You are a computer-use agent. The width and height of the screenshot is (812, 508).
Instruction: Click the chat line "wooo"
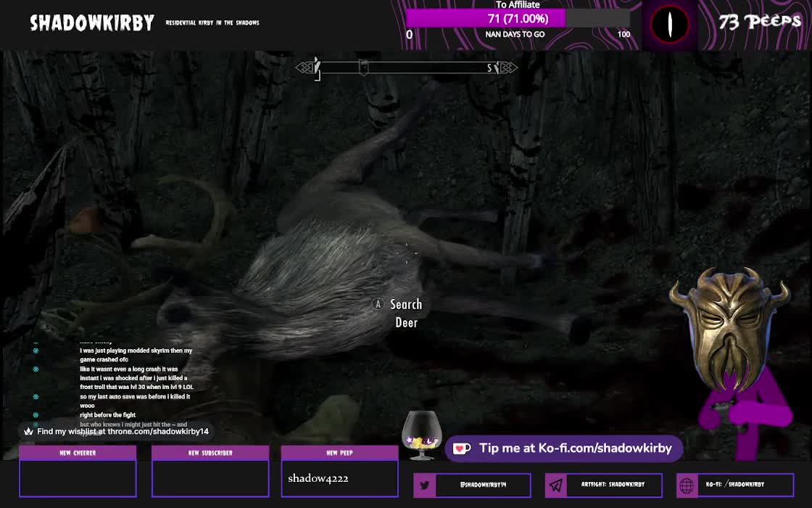[87, 406]
